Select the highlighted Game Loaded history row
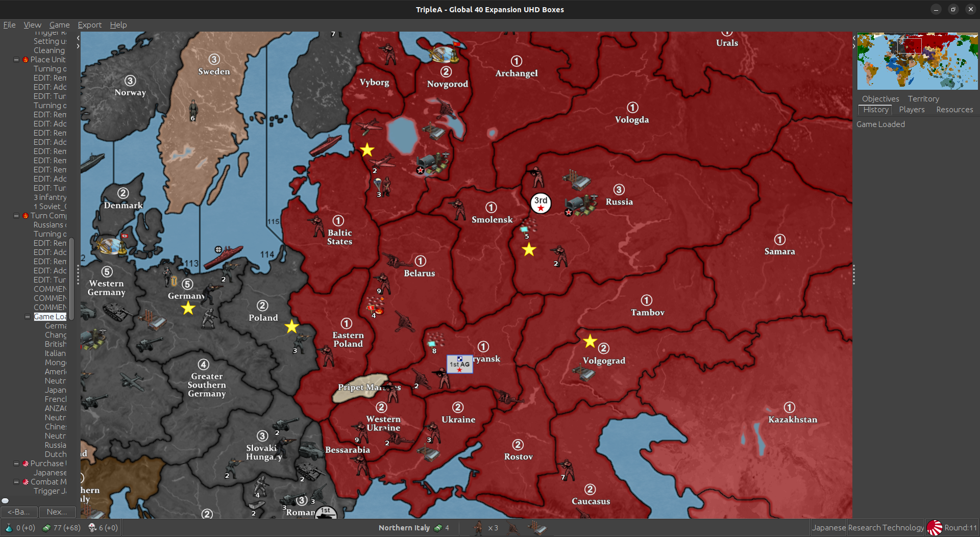This screenshot has height=537, width=980. point(50,316)
